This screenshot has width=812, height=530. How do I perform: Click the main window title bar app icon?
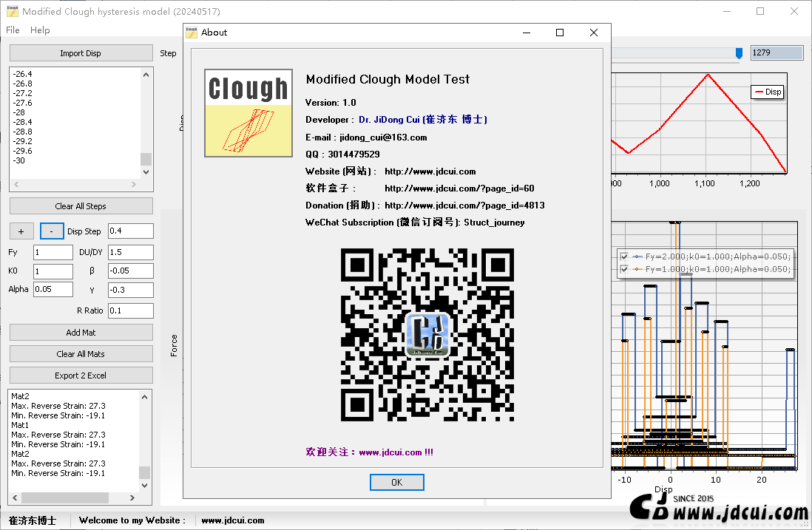point(13,11)
